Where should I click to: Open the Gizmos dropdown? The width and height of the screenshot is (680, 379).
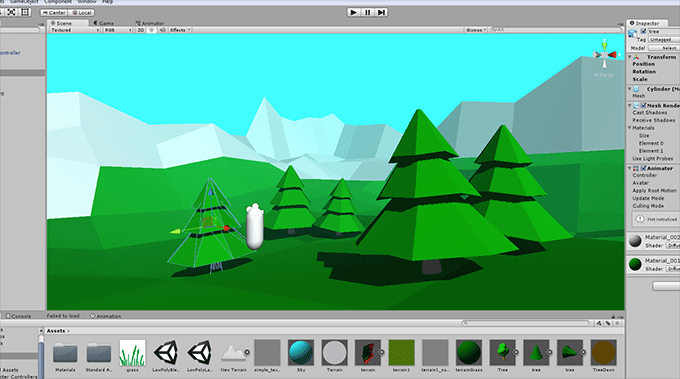point(476,30)
